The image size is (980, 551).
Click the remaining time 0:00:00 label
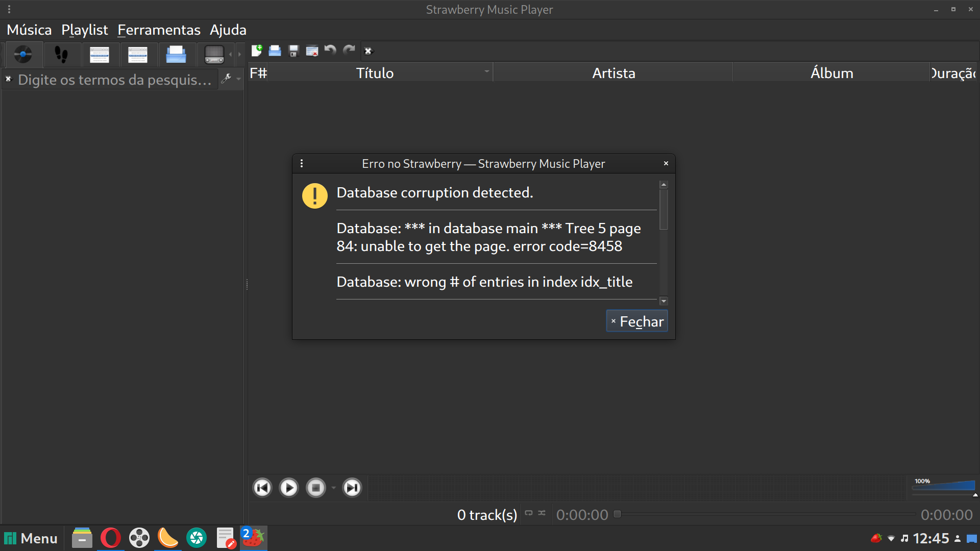click(x=946, y=515)
